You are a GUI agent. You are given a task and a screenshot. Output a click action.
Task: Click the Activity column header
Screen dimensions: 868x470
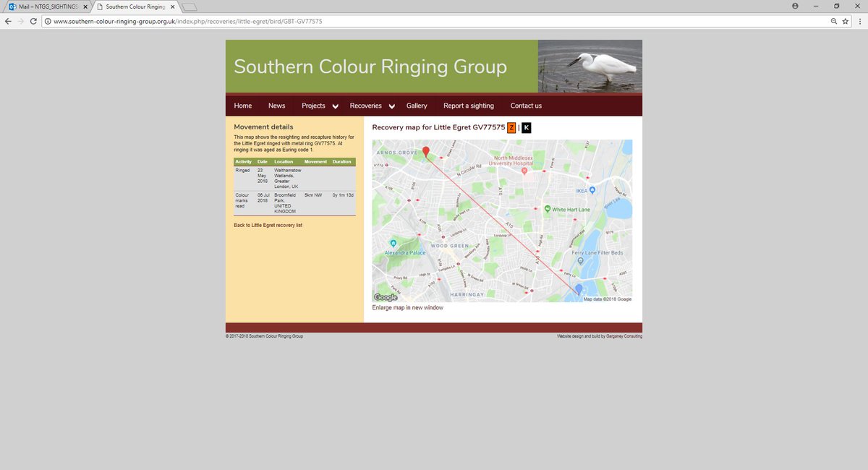pyautogui.click(x=244, y=162)
